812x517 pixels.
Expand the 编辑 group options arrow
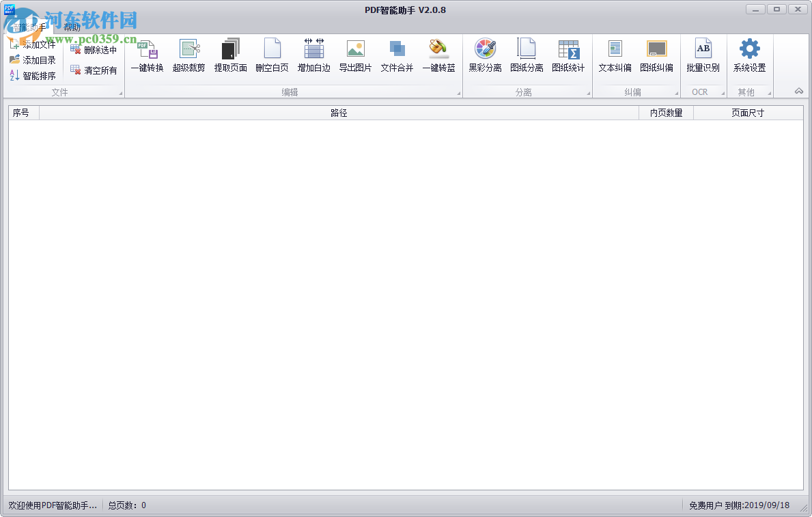pos(457,92)
